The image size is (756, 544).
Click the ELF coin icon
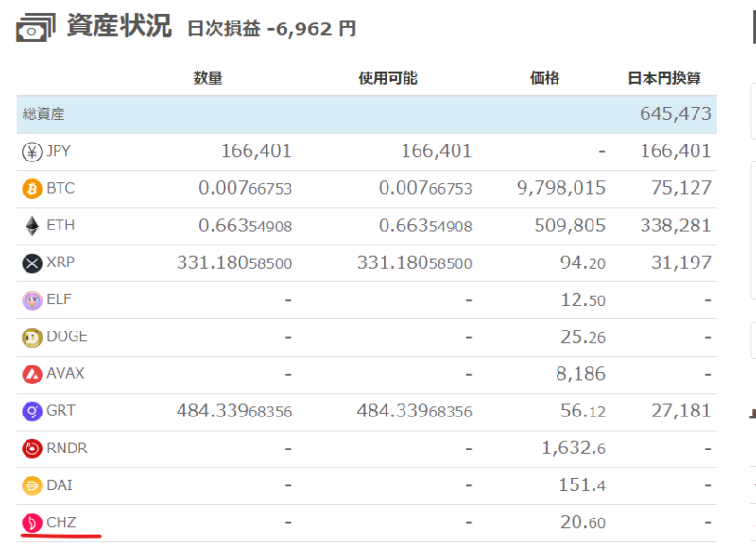[x=32, y=300]
